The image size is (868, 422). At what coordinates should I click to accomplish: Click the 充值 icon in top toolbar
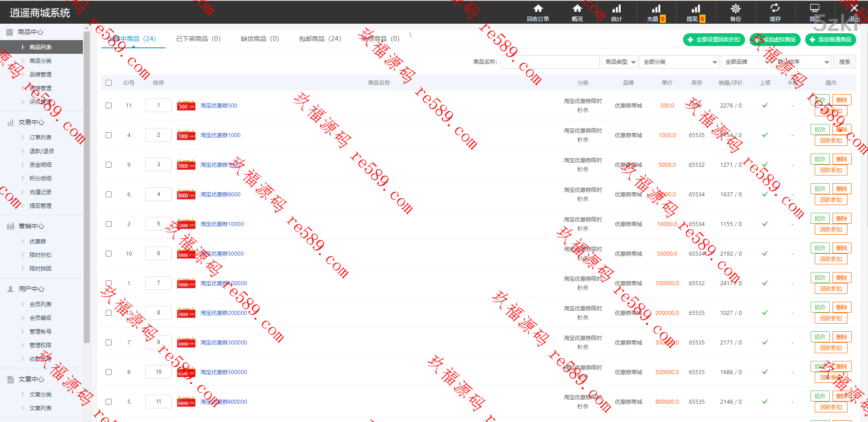pos(656,9)
